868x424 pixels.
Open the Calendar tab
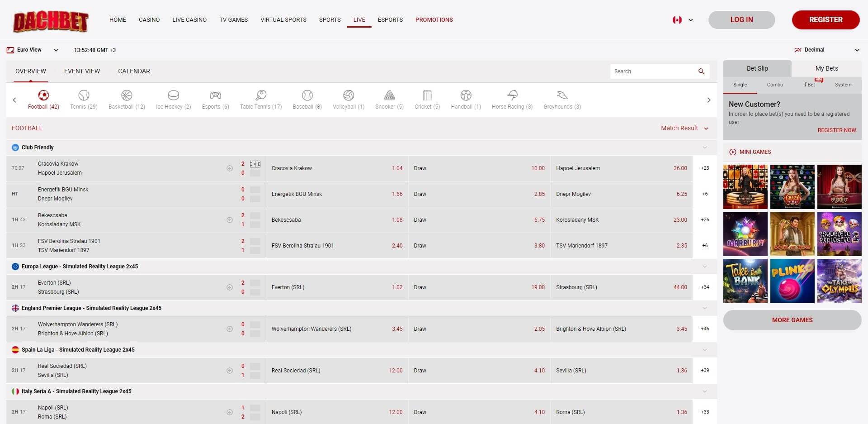click(134, 71)
